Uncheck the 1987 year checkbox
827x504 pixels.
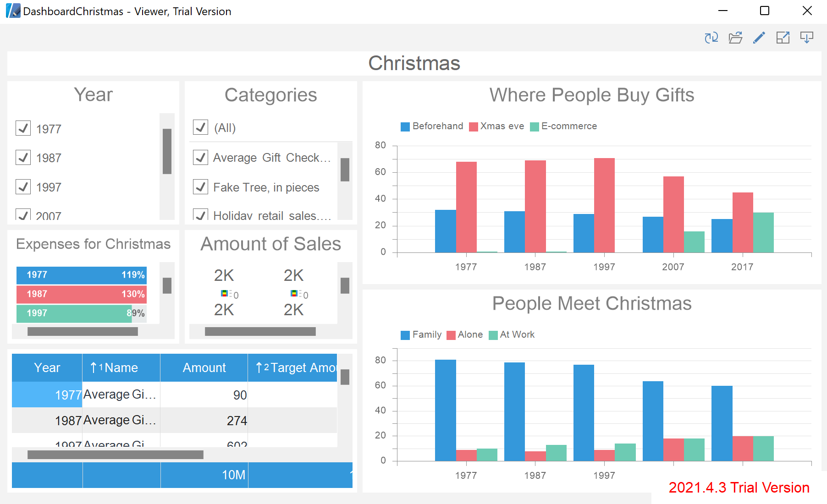pyautogui.click(x=23, y=157)
